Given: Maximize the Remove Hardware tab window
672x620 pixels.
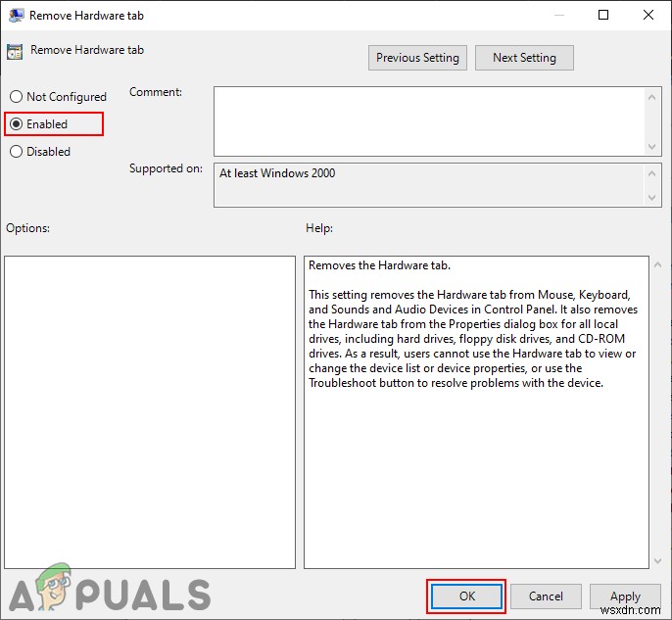Looking at the screenshot, I should coord(603,15).
